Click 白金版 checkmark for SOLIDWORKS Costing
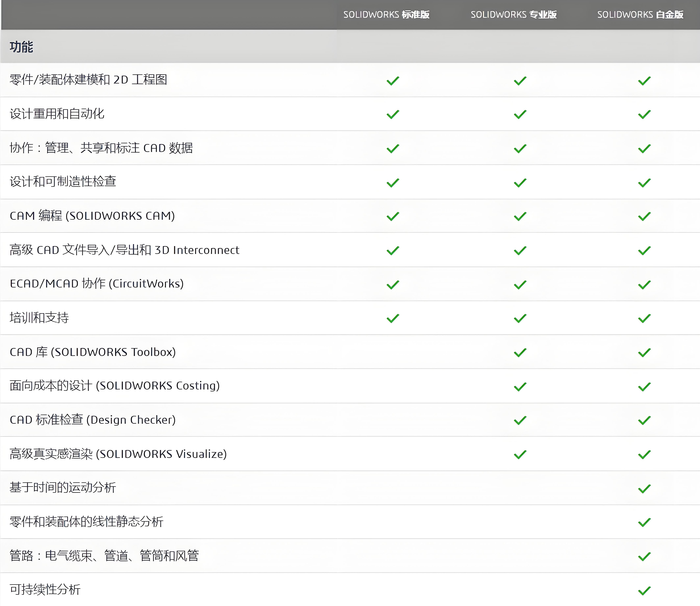 [x=645, y=387]
